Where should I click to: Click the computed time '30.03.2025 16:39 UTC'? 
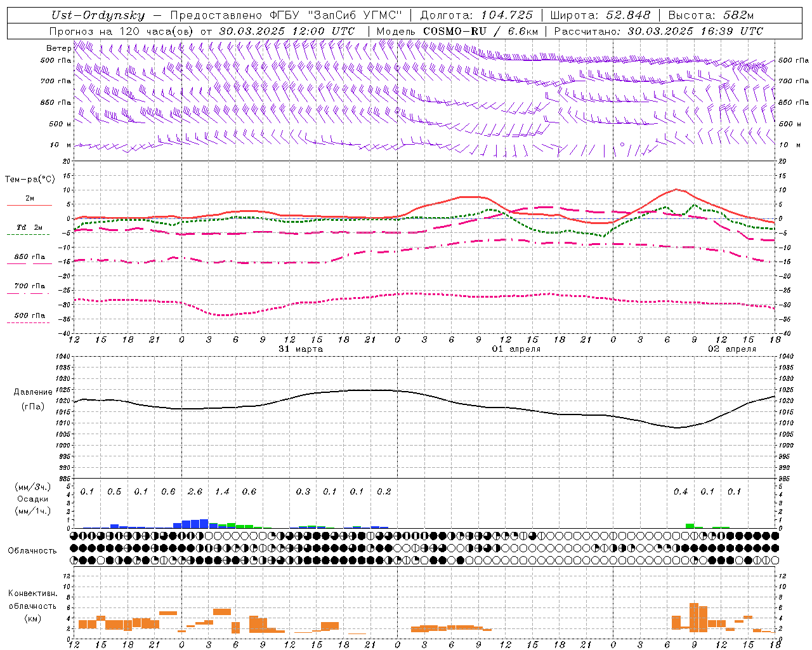click(695, 31)
